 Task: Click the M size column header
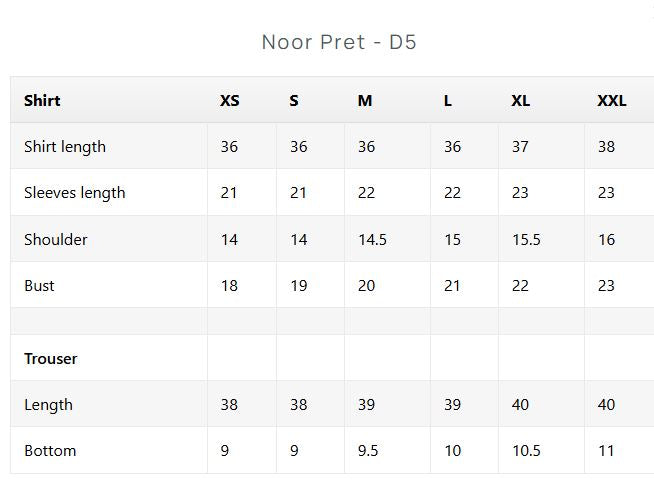[365, 101]
